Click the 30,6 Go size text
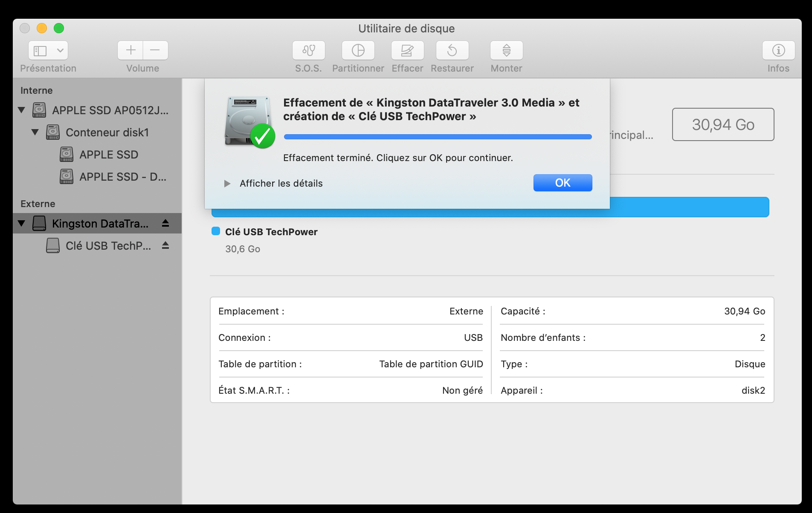 [243, 249]
